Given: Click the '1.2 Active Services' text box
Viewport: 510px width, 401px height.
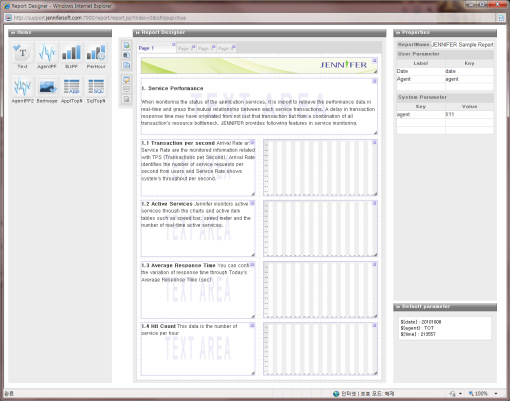Looking at the screenshot, I should [x=198, y=228].
